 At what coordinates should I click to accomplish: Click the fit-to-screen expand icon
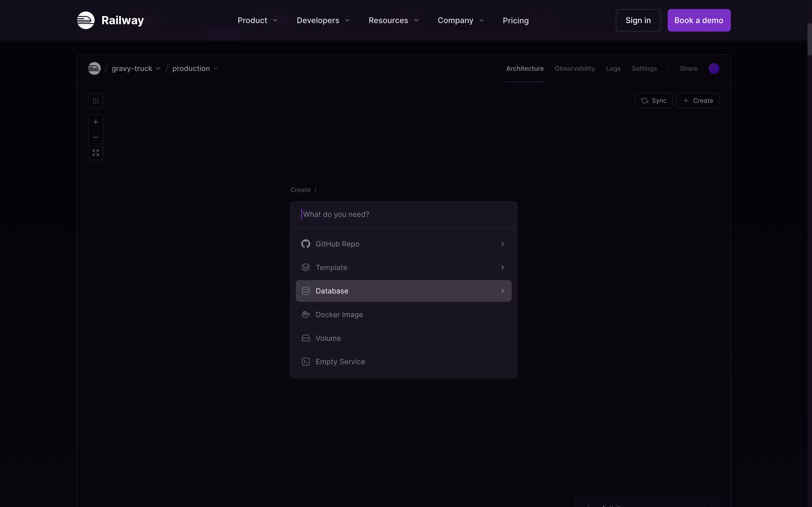tap(96, 153)
